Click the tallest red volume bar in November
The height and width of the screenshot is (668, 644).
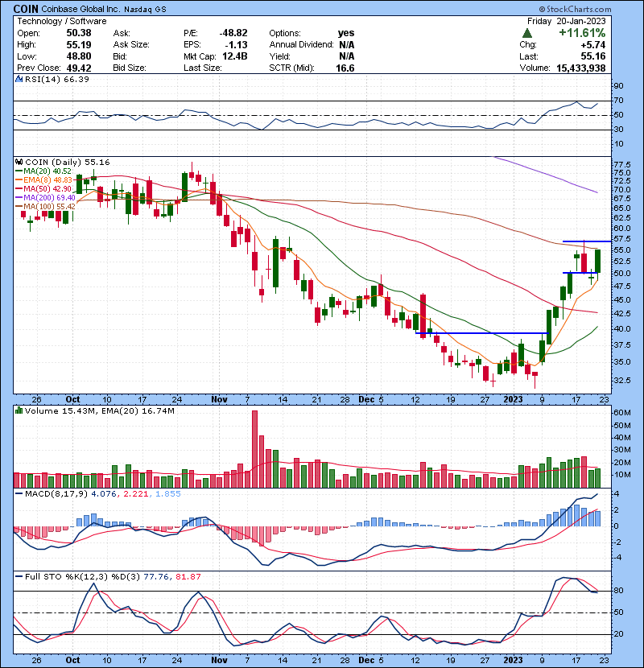point(255,449)
